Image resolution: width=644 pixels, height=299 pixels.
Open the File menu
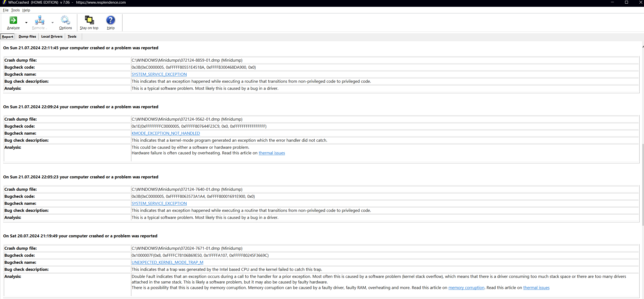[6, 10]
